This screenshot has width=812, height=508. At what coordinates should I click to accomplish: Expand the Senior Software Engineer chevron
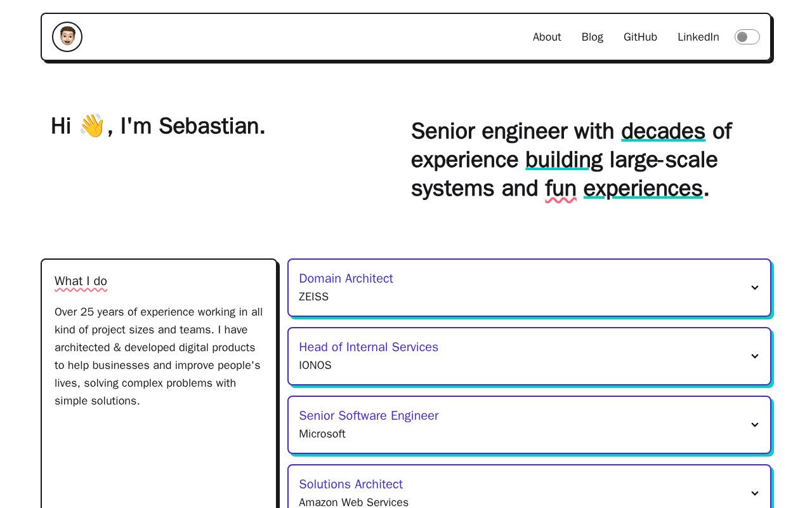(755, 425)
